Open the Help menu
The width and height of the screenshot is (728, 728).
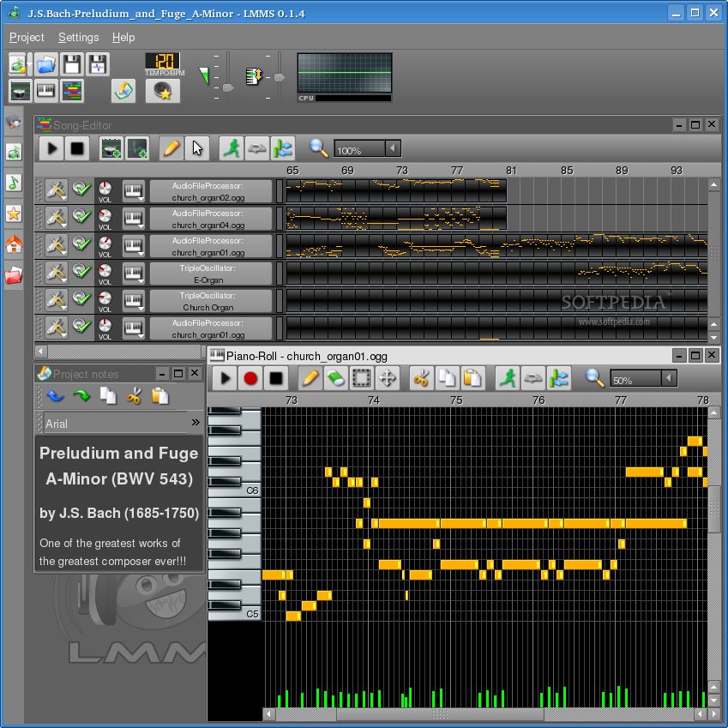click(123, 37)
